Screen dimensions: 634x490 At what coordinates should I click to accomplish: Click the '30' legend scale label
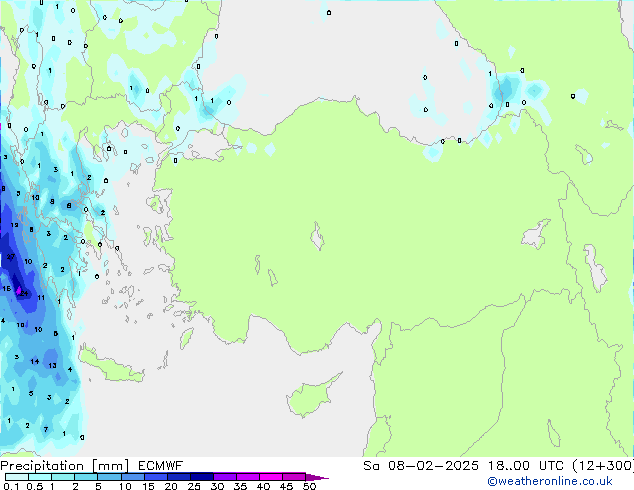(218, 486)
